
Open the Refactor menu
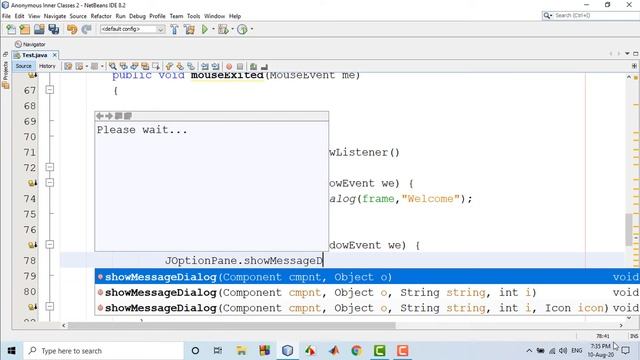(x=101, y=16)
